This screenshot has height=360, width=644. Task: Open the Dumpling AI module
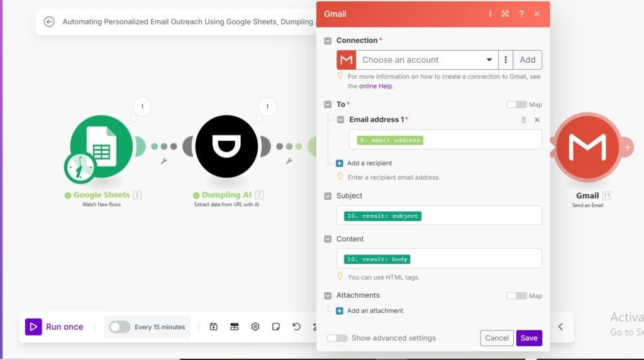[226, 146]
